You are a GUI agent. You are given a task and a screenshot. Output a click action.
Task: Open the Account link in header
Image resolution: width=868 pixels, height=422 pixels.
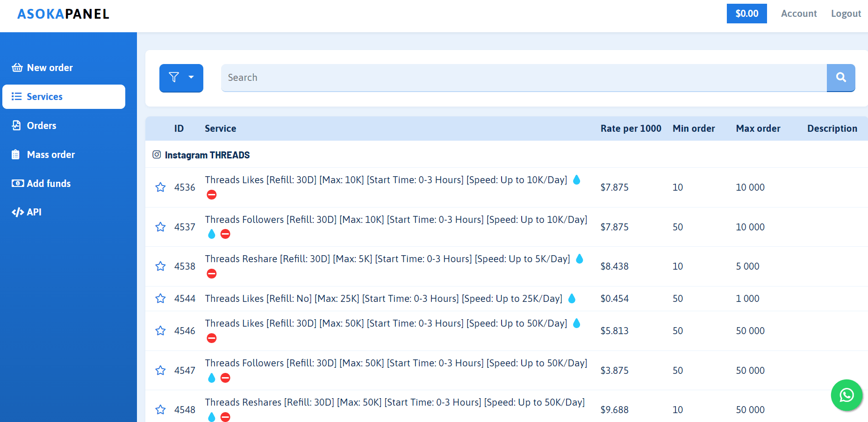tap(798, 14)
